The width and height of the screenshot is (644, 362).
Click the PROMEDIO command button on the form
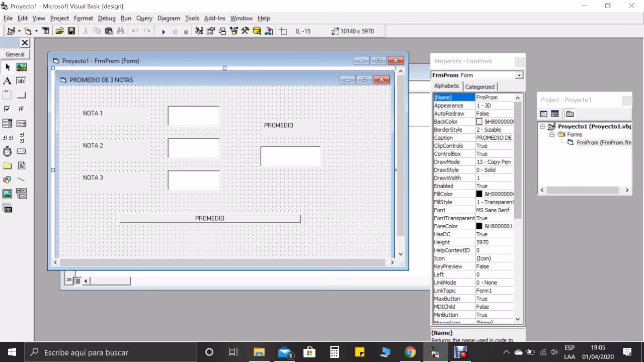[x=210, y=218]
